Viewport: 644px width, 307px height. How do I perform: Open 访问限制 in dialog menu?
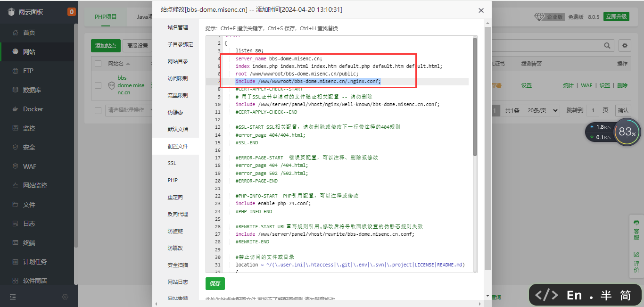[x=178, y=78]
